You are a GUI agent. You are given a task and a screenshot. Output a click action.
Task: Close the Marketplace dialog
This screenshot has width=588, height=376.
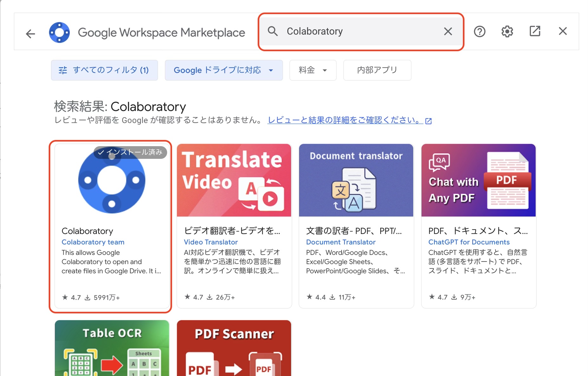(563, 31)
